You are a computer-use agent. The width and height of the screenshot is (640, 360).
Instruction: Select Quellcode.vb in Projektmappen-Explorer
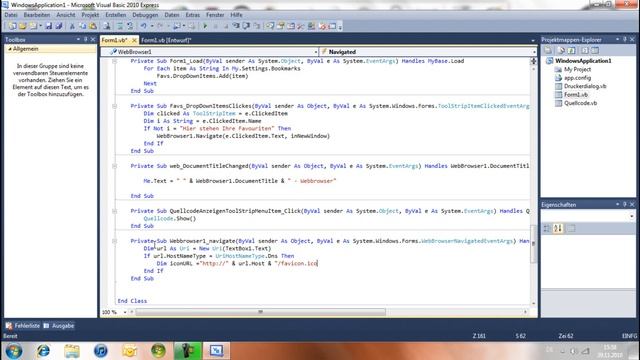tap(580, 103)
